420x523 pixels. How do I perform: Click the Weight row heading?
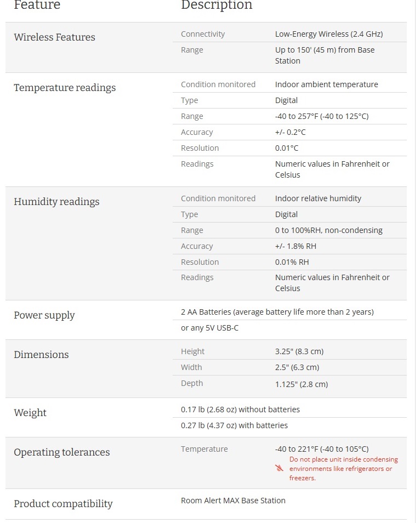click(30, 413)
